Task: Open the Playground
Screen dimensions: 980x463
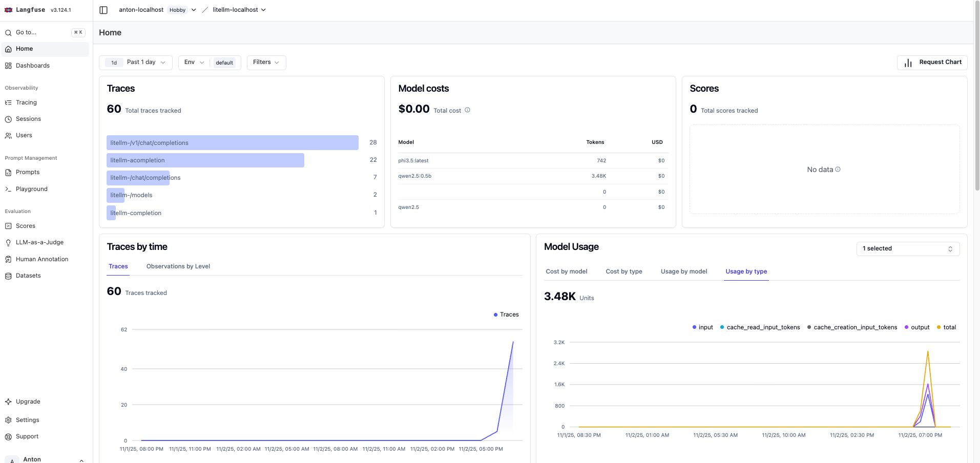Action: click(31, 189)
